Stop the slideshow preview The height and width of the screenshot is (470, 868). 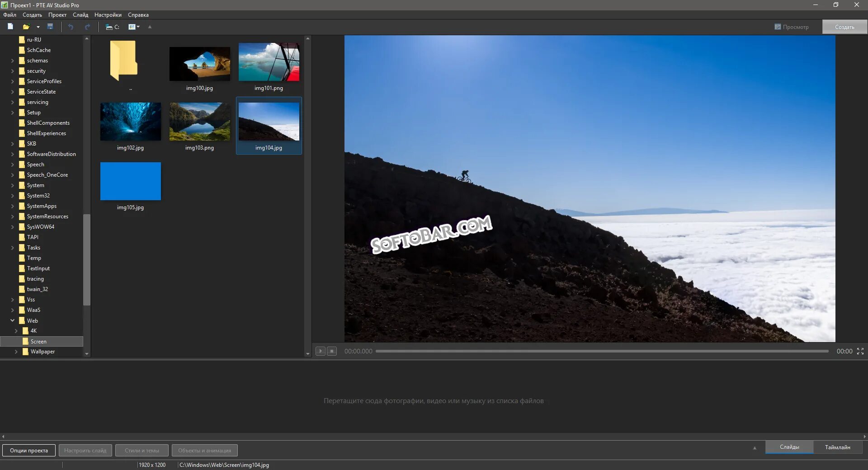(332, 351)
